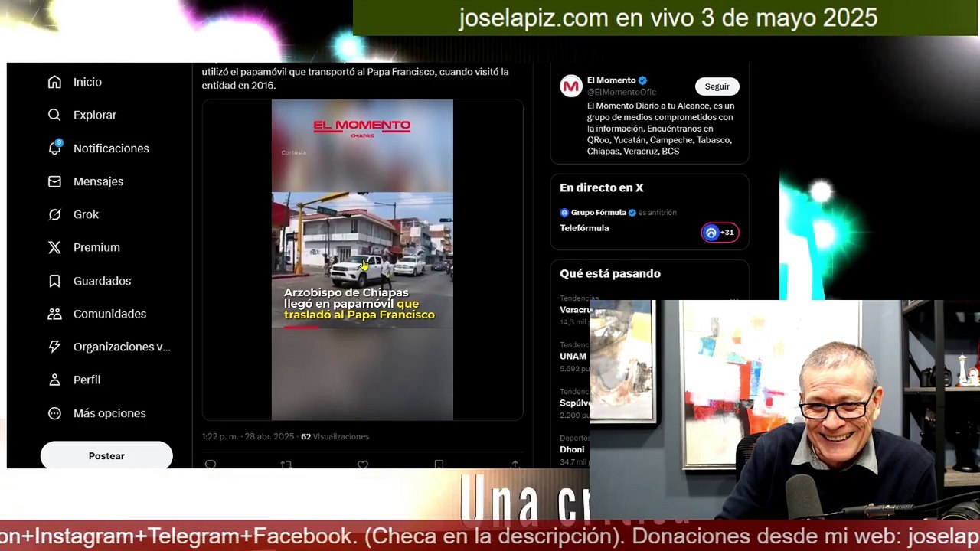The image size is (980, 551).
Task: Open the Perfil person icon
Action: click(x=54, y=380)
